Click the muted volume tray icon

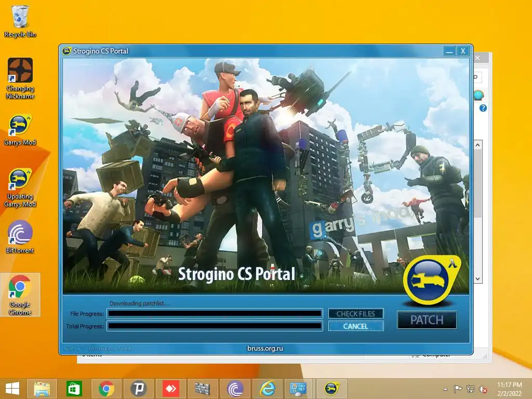coord(483,389)
